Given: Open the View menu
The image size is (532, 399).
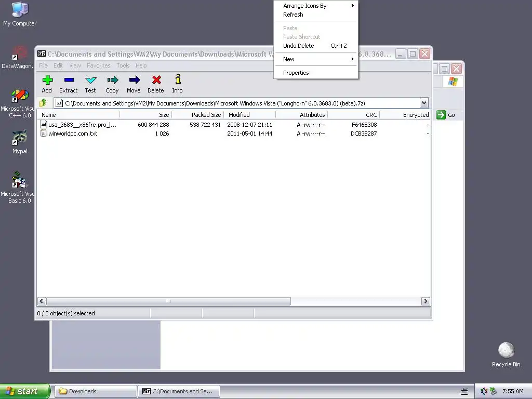Looking at the screenshot, I should pos(75,65).
